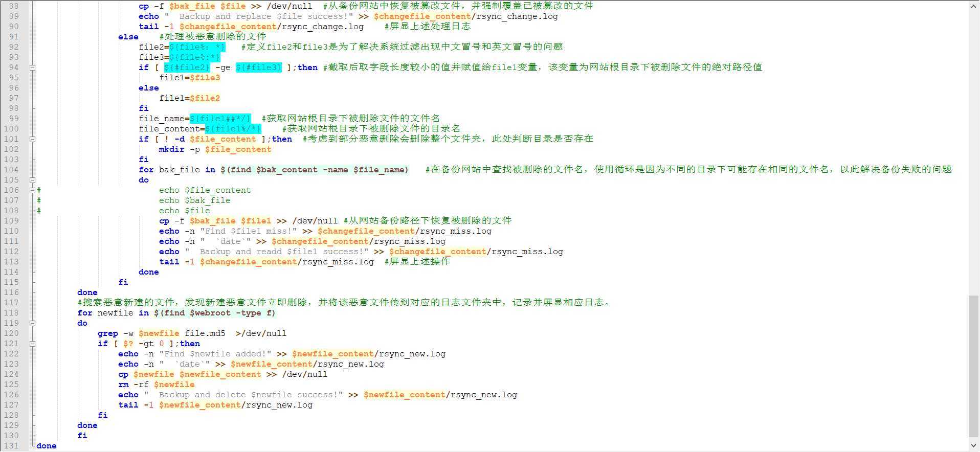980x452 pixels.
Task: Click the $webroot variable on line 118
Action: point(210,313)
